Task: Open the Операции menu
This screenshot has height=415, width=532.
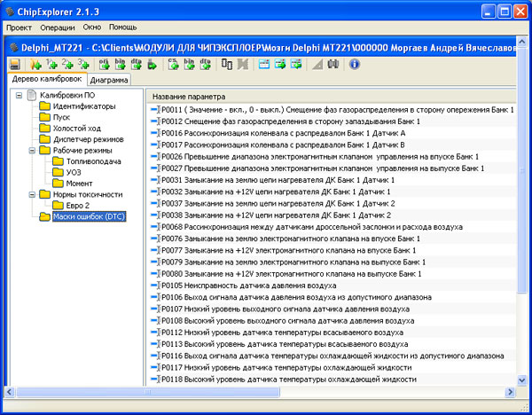Action: coord(58,27)
